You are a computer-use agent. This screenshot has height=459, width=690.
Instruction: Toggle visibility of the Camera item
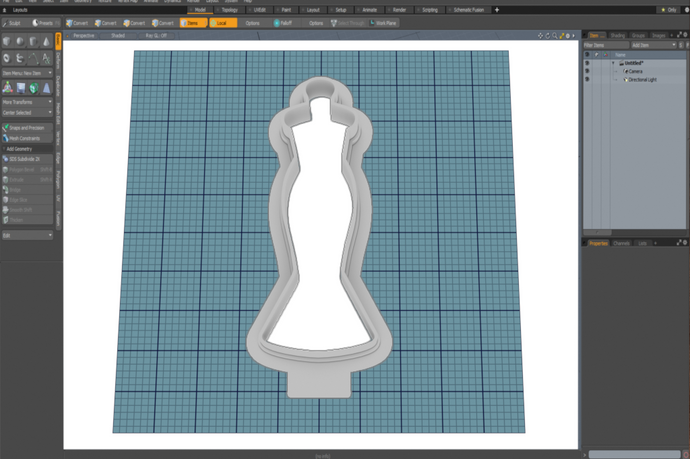(x=587, y=71)
